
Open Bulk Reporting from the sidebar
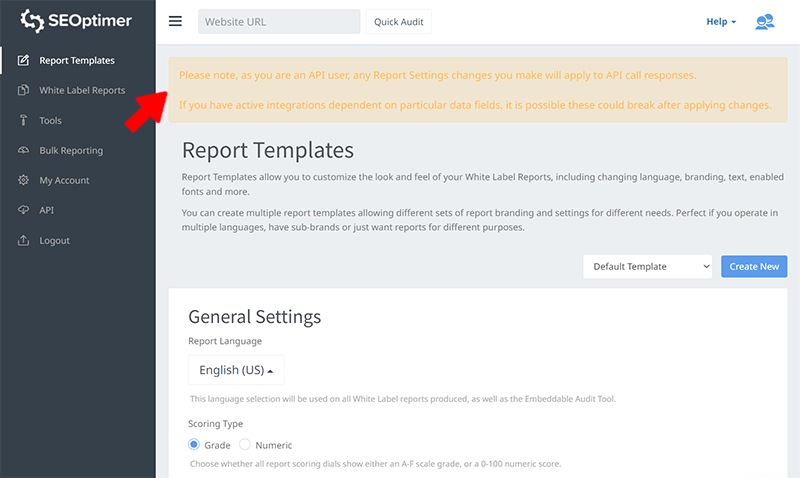71,150
